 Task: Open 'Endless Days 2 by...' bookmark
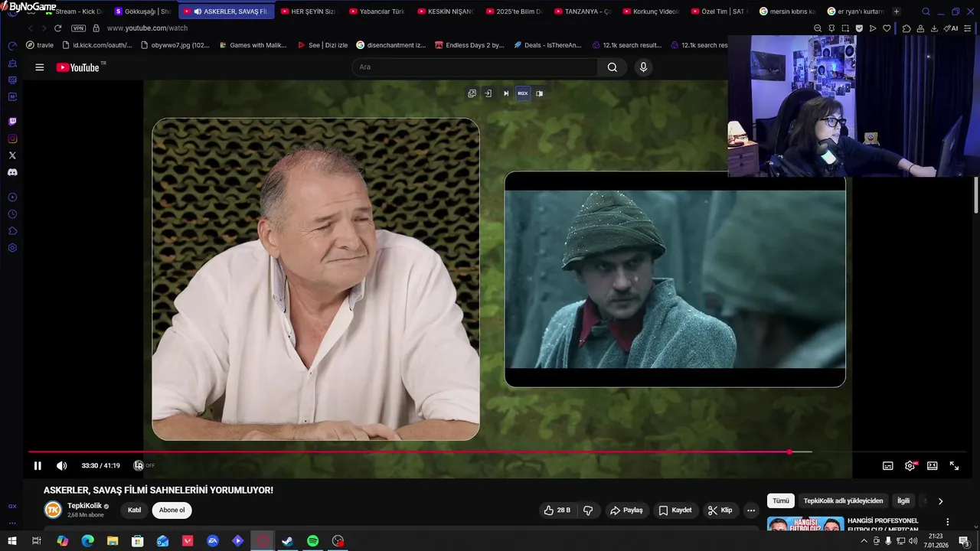(x=469, y=45)
